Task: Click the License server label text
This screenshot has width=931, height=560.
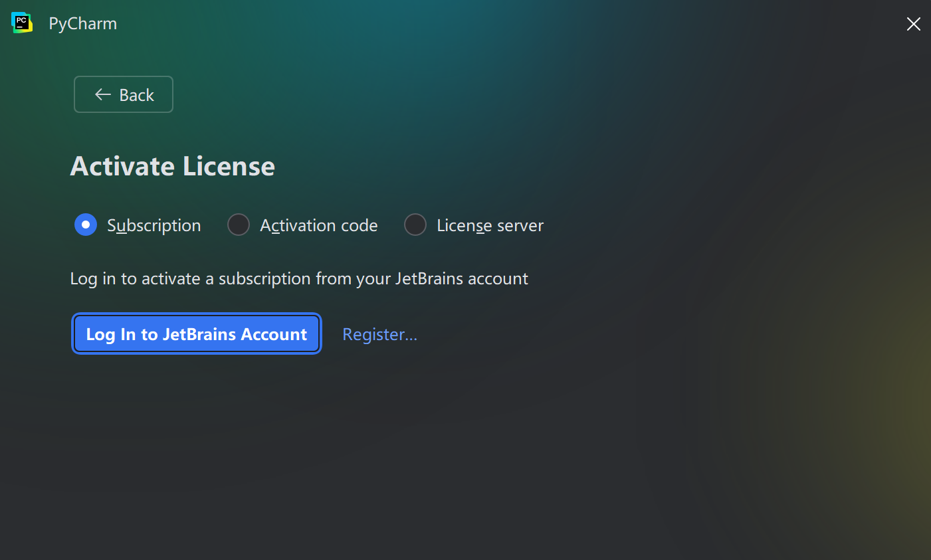Action: point(490,226)
